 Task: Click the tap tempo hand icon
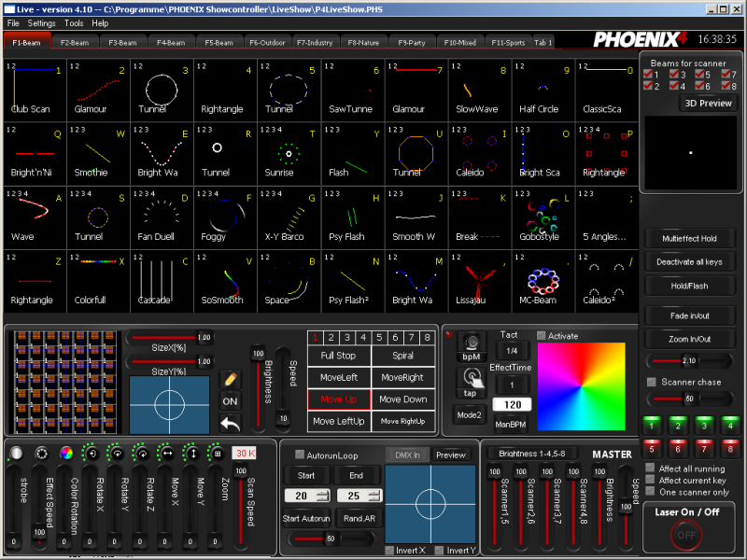click(471, 383)
